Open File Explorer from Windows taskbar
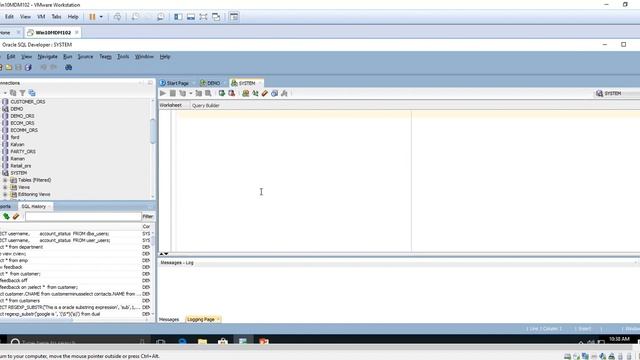Screen dimensions: 640x360 tap(202, 341)
